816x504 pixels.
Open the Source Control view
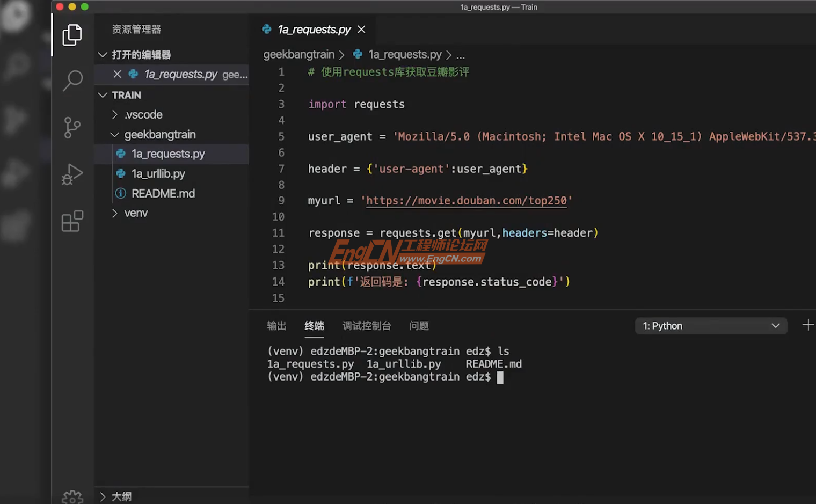coord(72,127)
